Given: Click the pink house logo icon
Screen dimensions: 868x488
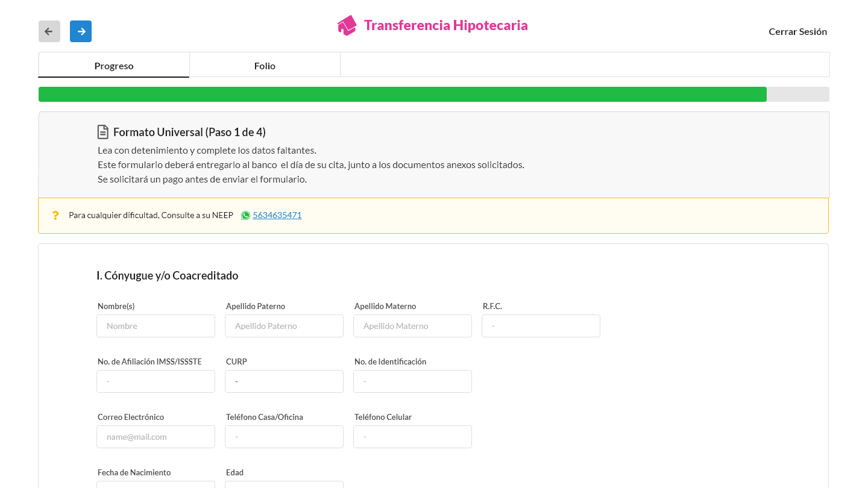Looking at the screenshot, I should [347, 25].
